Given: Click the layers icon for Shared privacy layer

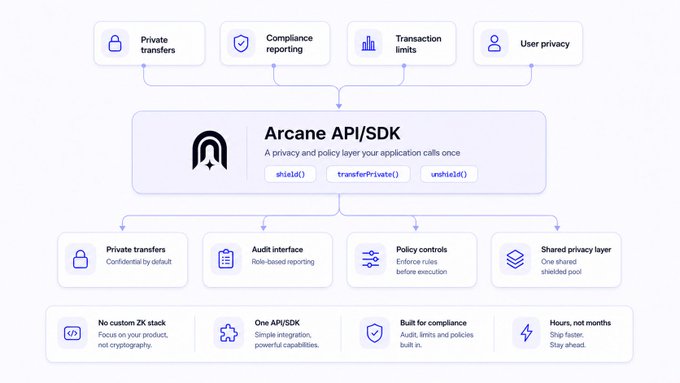Looking at the screenshot, I should click(x=515, y=259).
